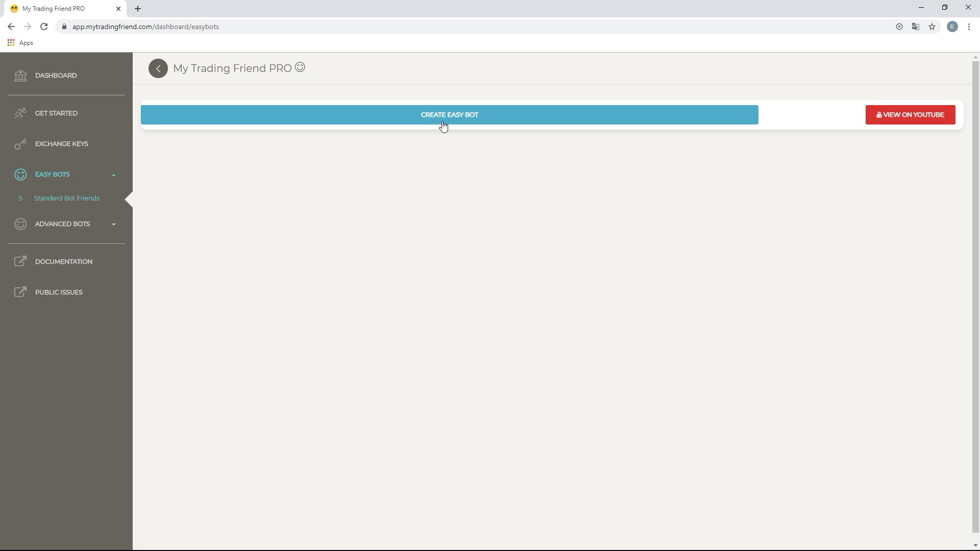Go to the Get Started section
The image size is (980, 551).
[x=56, y=113]
